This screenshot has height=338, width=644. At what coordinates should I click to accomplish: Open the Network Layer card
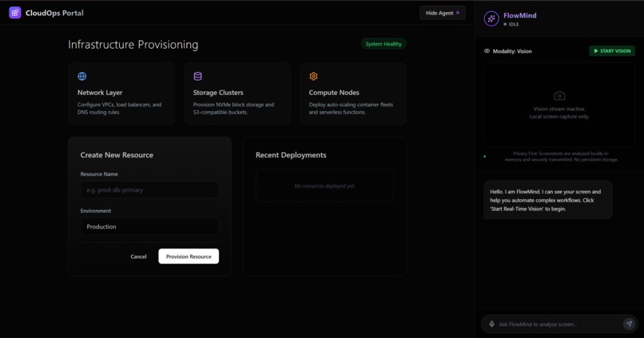pyautogui.click(x=121, y=93)
